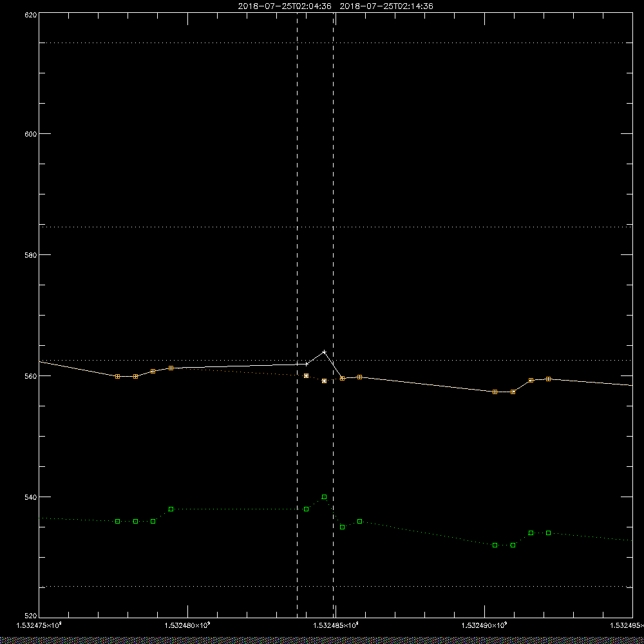The image size is (644, 644).
Task: Select the white plus marker at the curve peak
Action: pyautogui.click(x=325, y=352)
